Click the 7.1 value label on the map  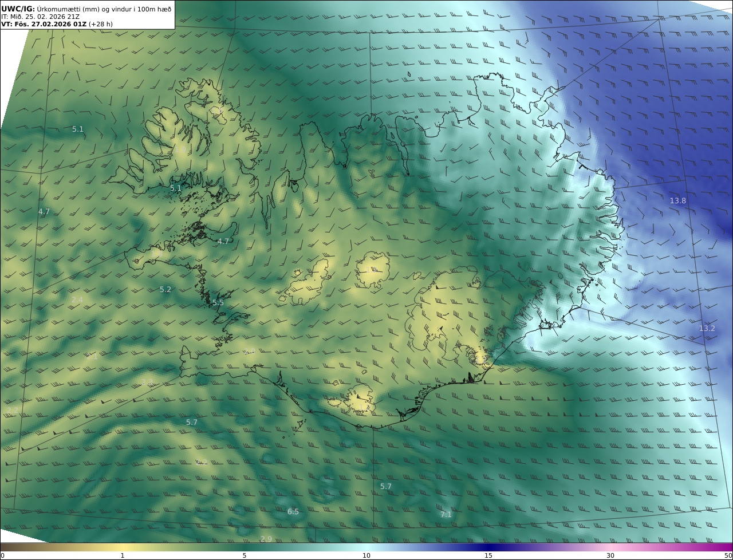coord(446,514)
